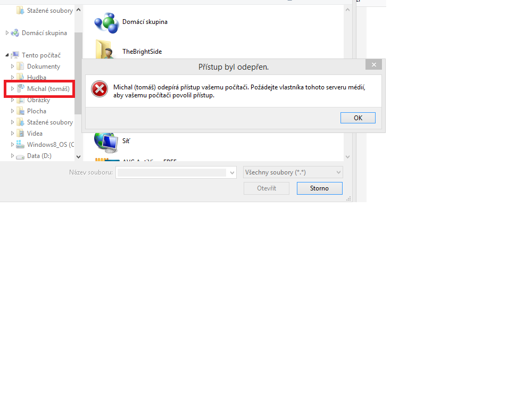Image resolution: width=532 pixels, height=399 pixels.
Task: Open the Název souboru combo box dropdown
Action: click(232, 172)
